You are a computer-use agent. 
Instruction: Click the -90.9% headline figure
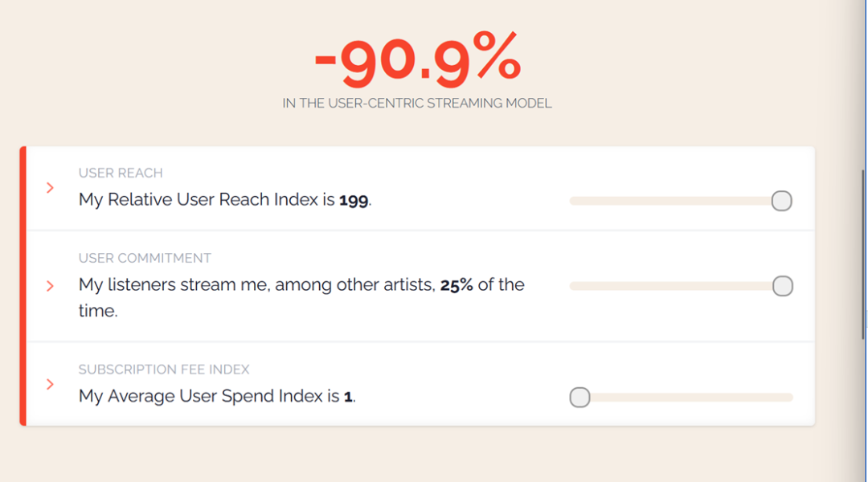pyautogui.click(x=417, y=61)
